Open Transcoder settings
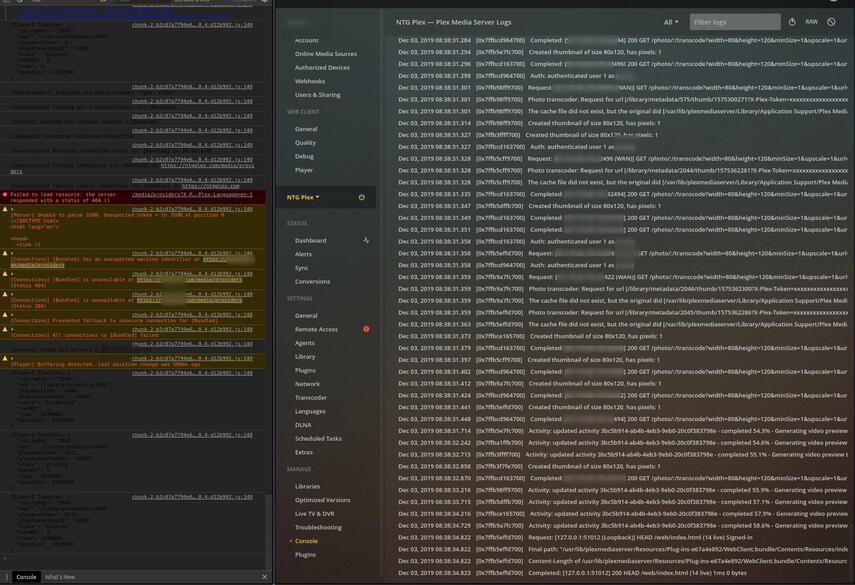855x585 pixels. (311, 397)
